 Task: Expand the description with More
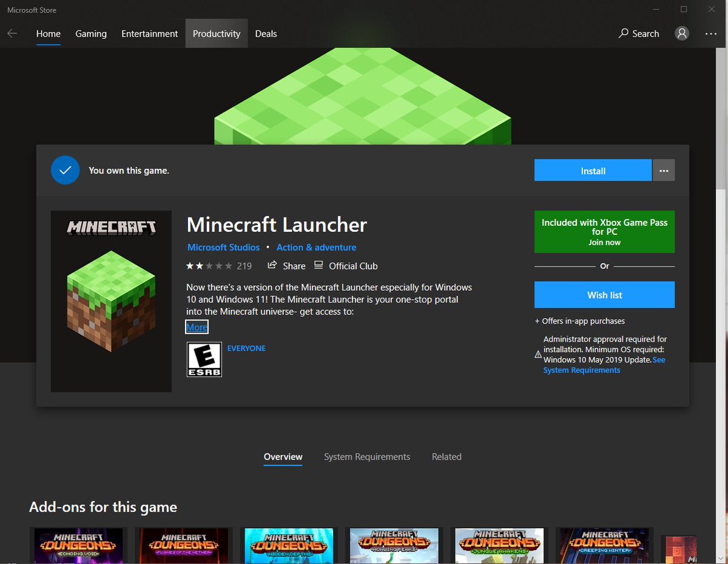tap(197, 327)
